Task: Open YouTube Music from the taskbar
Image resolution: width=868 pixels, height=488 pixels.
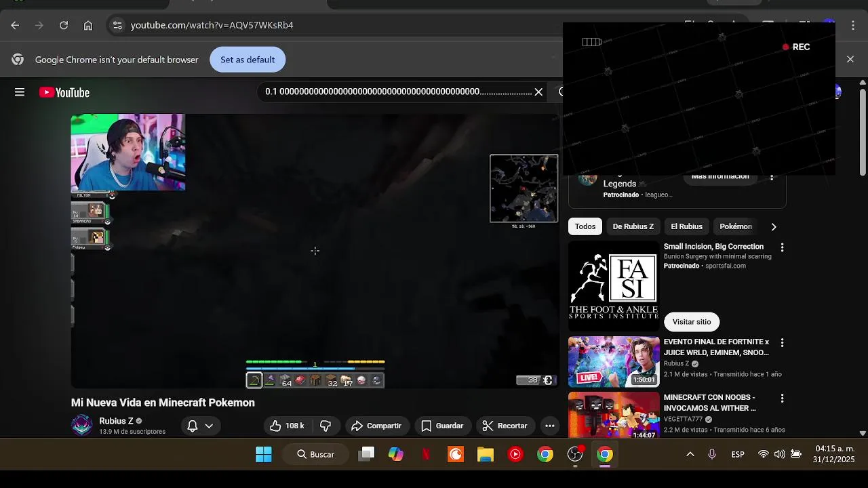Action: click(x=515, y=454)
